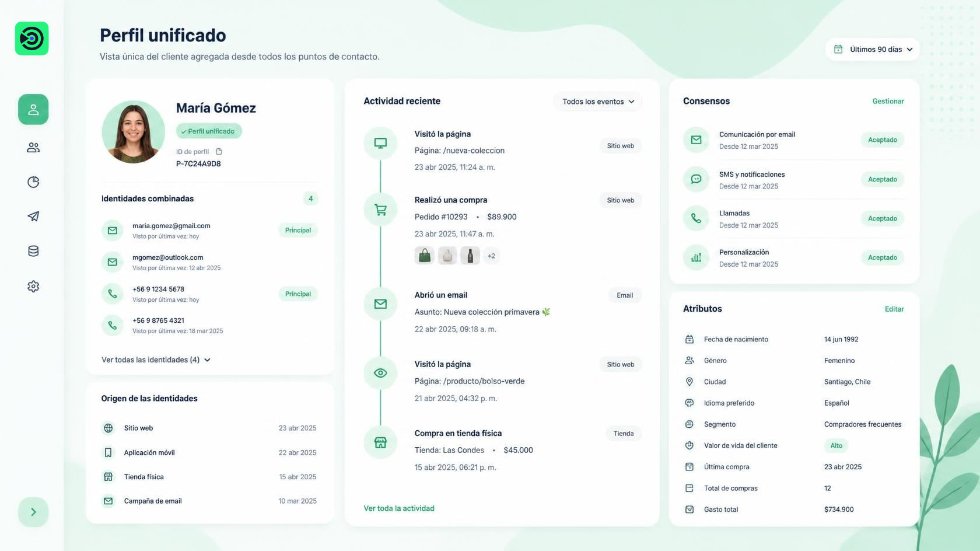The height and width of the screenshot is (551, 980).
Task: Click the +2 more products badge
Action: tap(491, 256)
